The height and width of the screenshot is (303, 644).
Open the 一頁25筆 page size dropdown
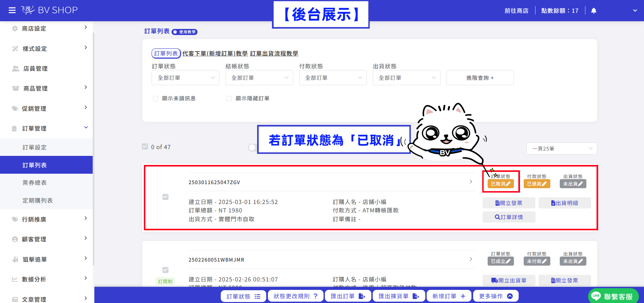coord(562,148)
